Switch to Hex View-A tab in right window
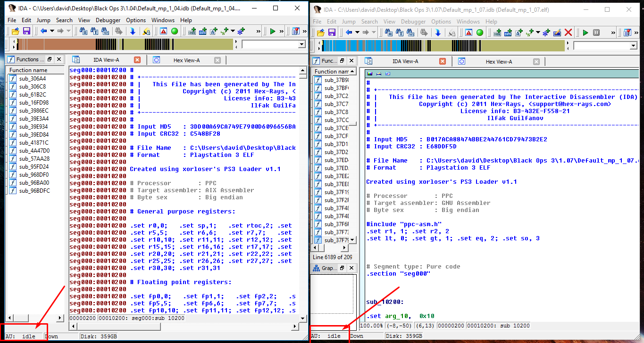The height and width of the screenshot is (343, 644). 499,61
